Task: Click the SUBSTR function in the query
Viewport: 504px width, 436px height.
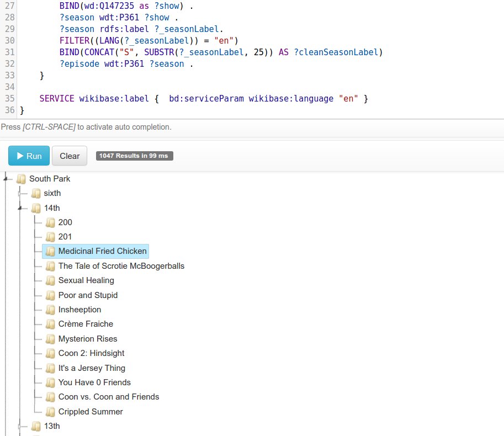Action: [x=159, y=52]
